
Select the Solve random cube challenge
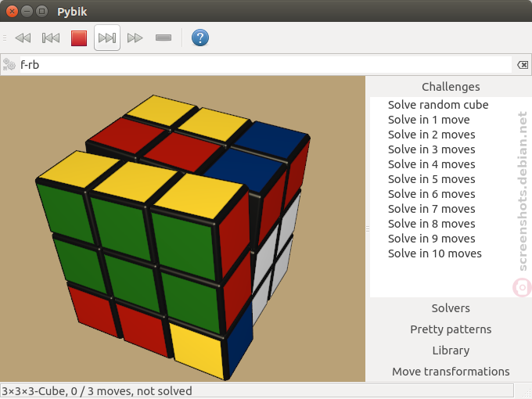click(438, 105)
